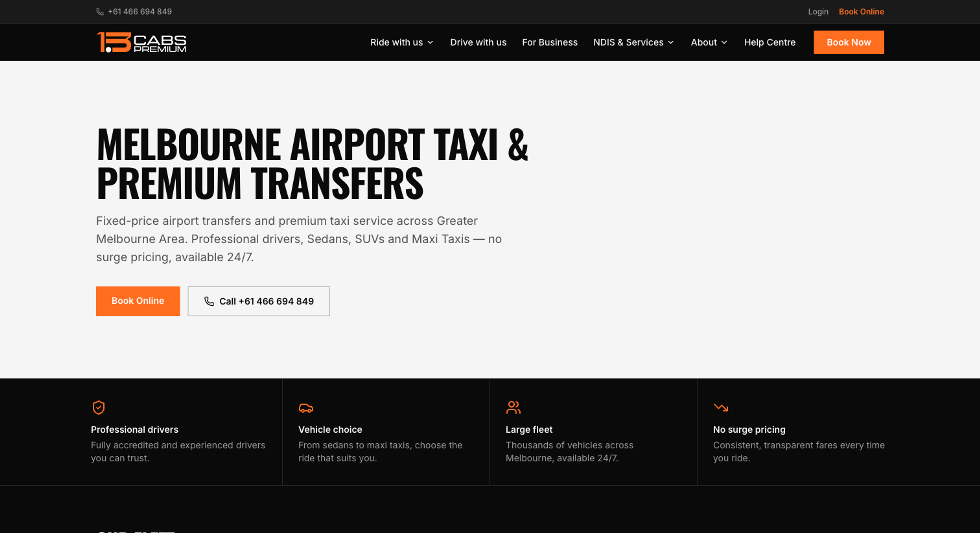
Task: Click the orange Book Now button
Action: tap(849, 42)
